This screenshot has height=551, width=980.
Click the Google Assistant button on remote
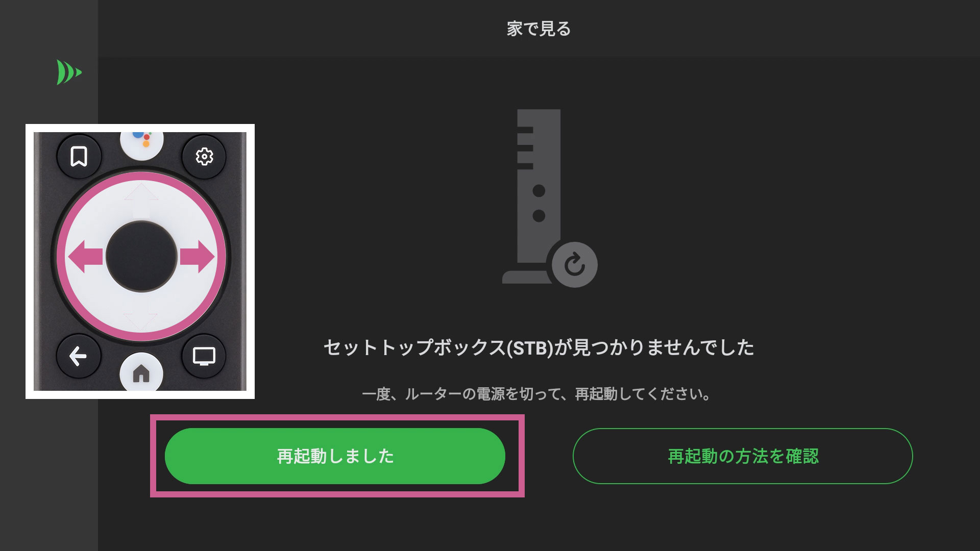click(x=142, y=142)
